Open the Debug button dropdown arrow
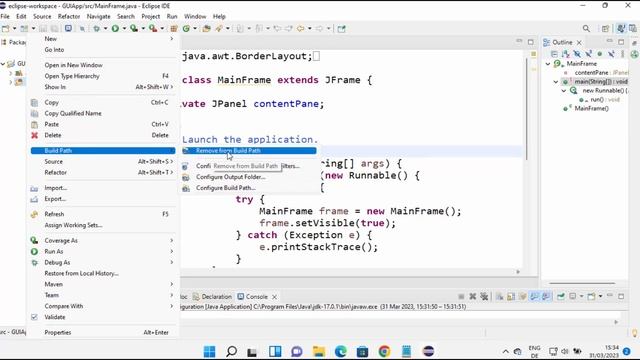The width and height of the screenshot is (640, 360). pos(105,29)
